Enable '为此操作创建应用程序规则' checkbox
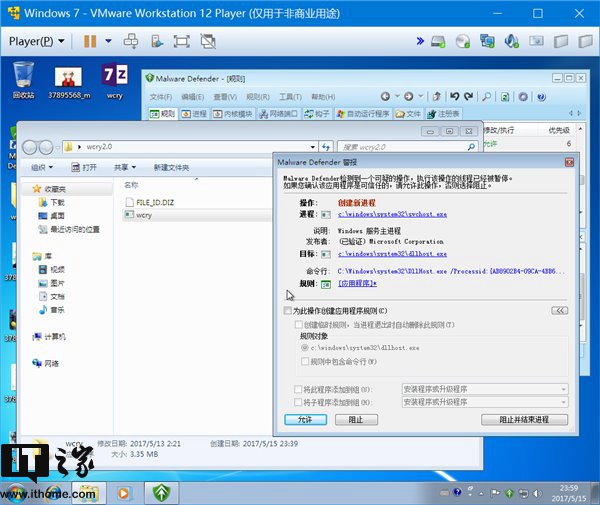 pos(289,311)
